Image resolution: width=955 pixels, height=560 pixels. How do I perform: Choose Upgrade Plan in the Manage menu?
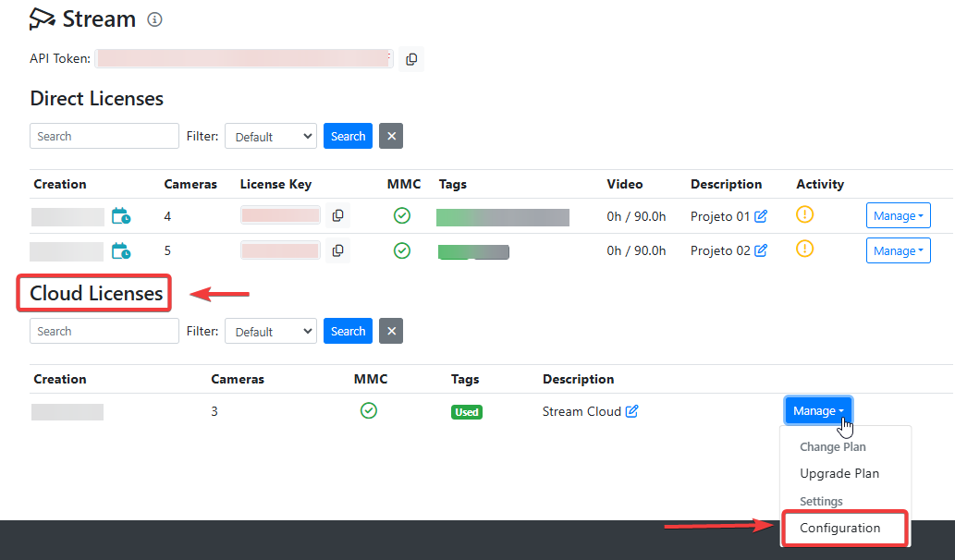click(839, 473)
